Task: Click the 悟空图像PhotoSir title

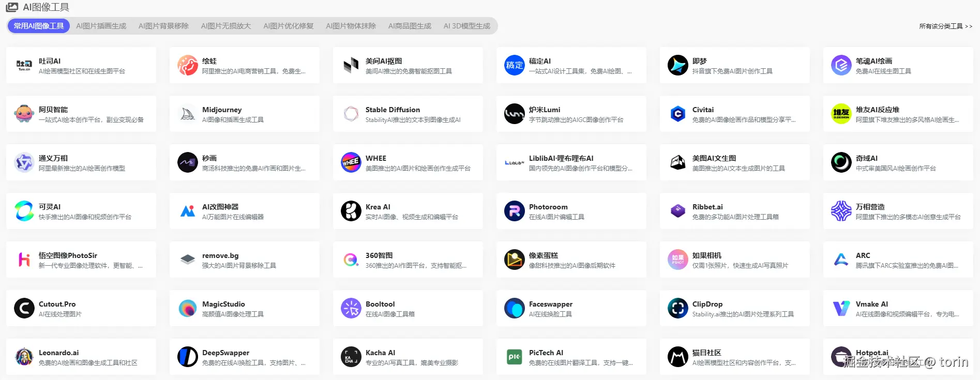Action: 68,255
